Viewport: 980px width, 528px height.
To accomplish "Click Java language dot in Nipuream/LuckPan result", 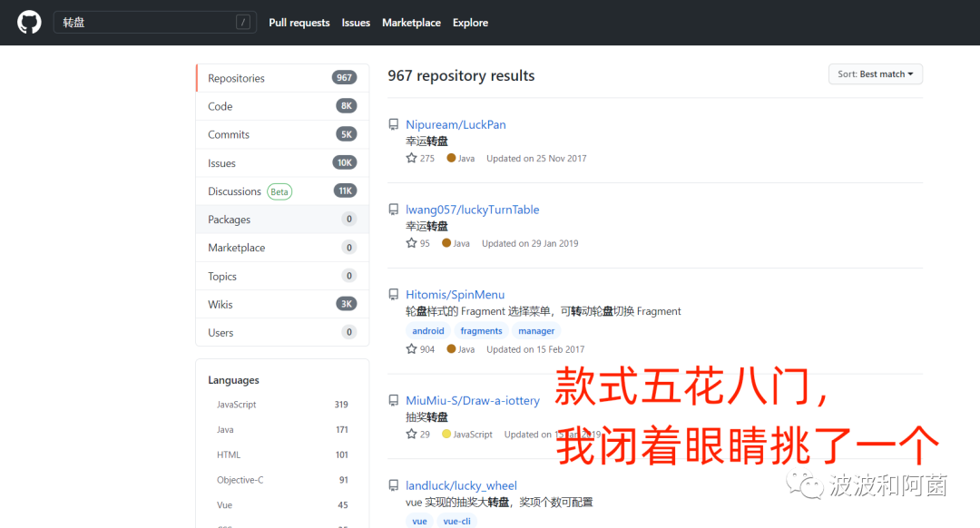I will click(x=451, y=158).
